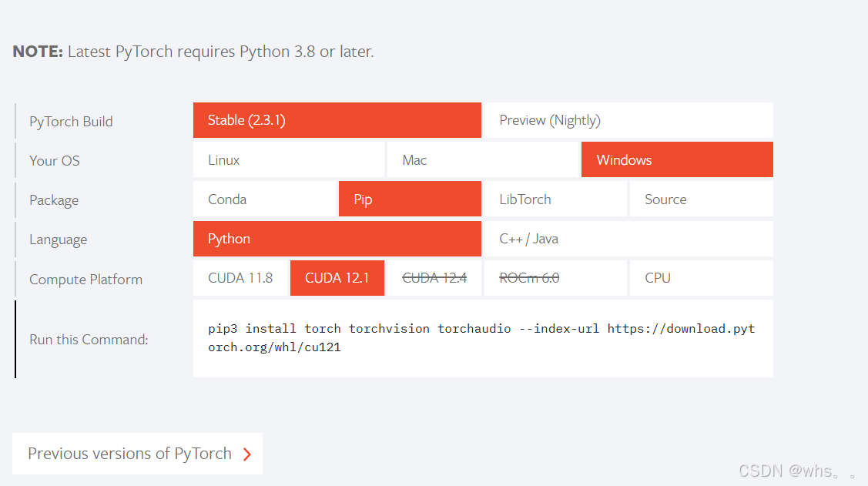Choose Mac as the operating system

pyautogui.click(x=483, y=159)
